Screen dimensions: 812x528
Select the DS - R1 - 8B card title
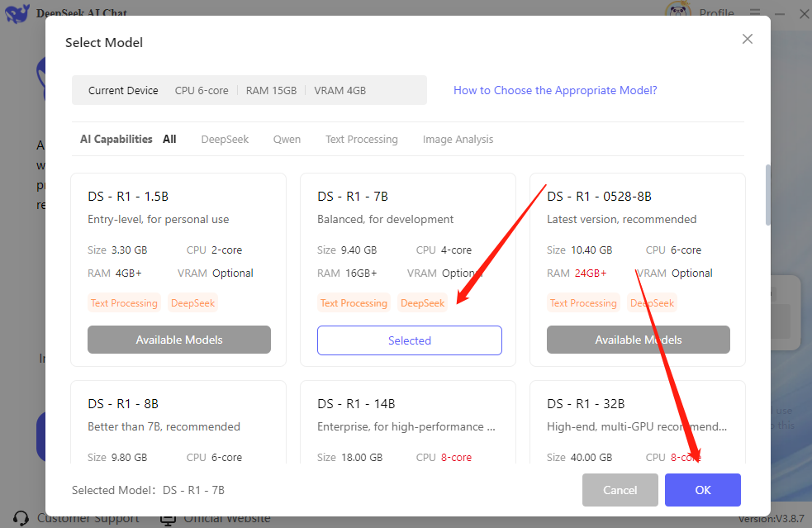123,403
